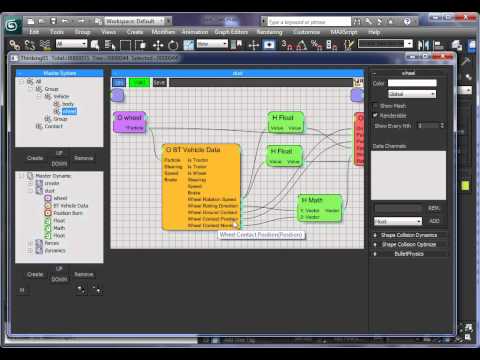
Task: Toggle the blue On button
Action: 119,82
